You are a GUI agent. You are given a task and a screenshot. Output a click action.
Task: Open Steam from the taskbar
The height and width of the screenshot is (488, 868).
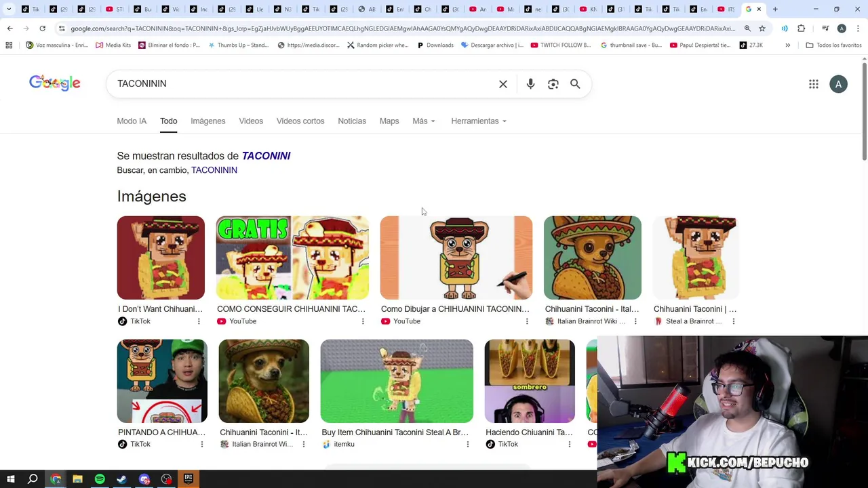(122, 479)
